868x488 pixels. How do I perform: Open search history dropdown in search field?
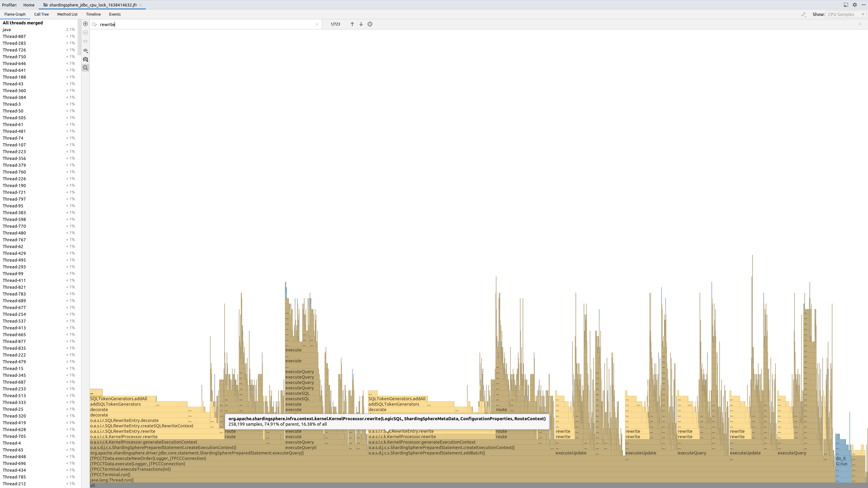95,24
